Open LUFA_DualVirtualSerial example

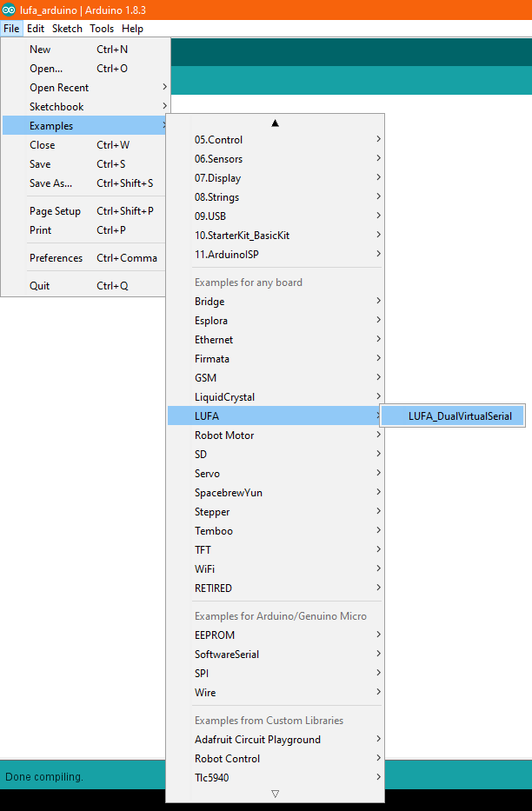pos(452,416)
